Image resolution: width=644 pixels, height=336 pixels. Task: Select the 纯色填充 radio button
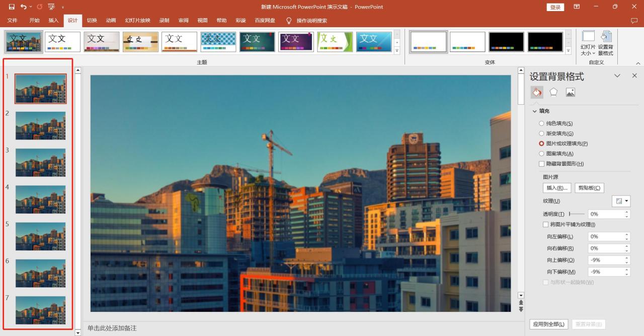click(541, 123)
